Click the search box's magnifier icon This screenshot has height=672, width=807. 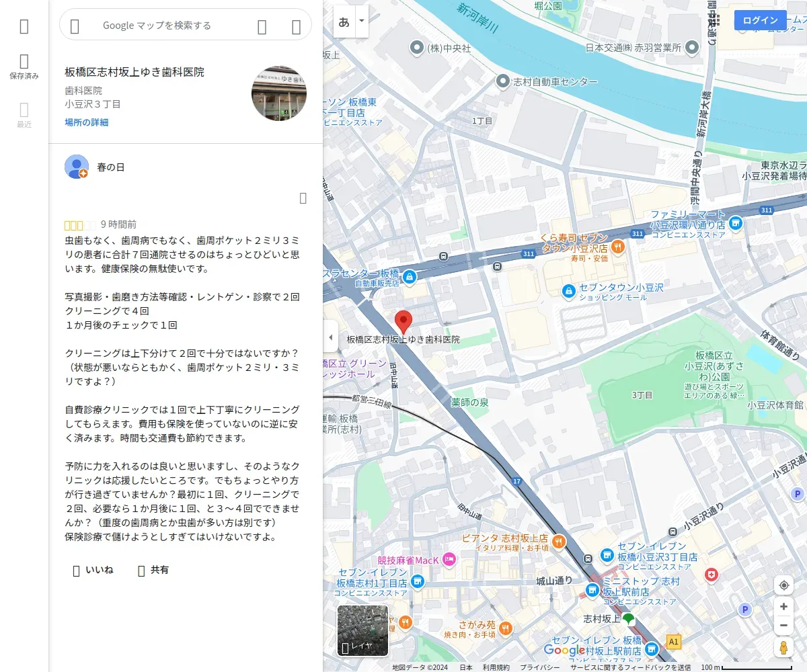[262, 26]
